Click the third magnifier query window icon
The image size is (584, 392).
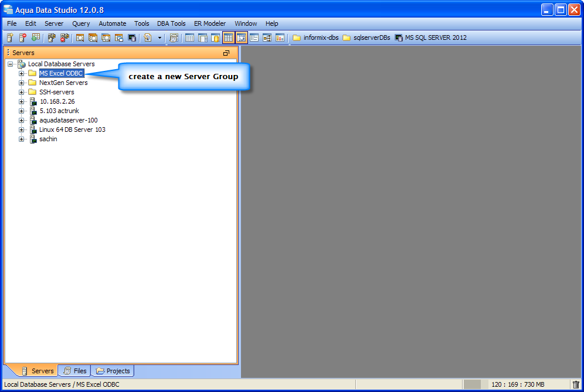106,38
